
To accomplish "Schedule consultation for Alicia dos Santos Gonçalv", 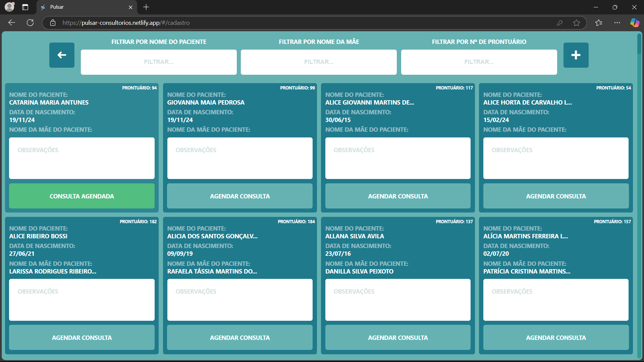I will coord(240,338).
